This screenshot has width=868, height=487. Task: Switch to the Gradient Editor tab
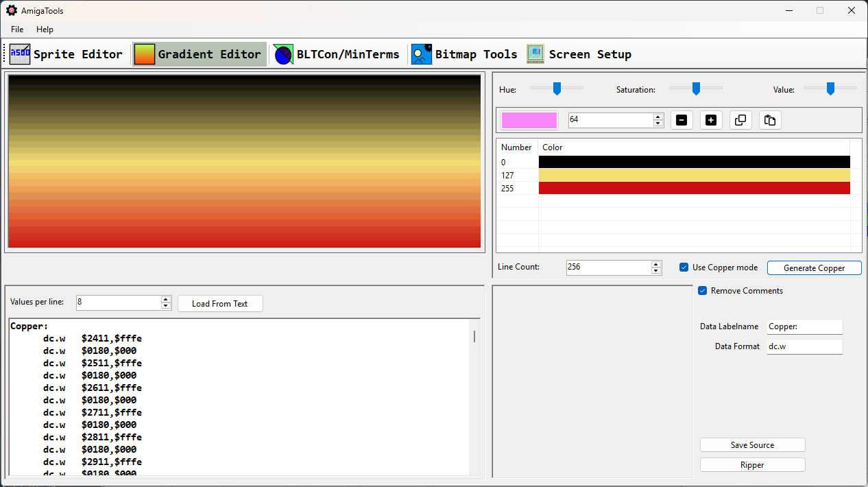tap(198, 54)
